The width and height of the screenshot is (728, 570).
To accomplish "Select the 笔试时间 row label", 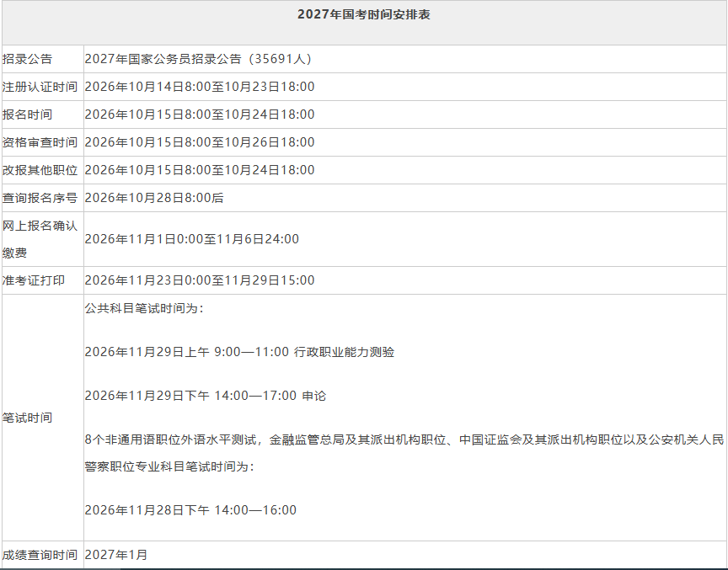I will pos(28,418).
